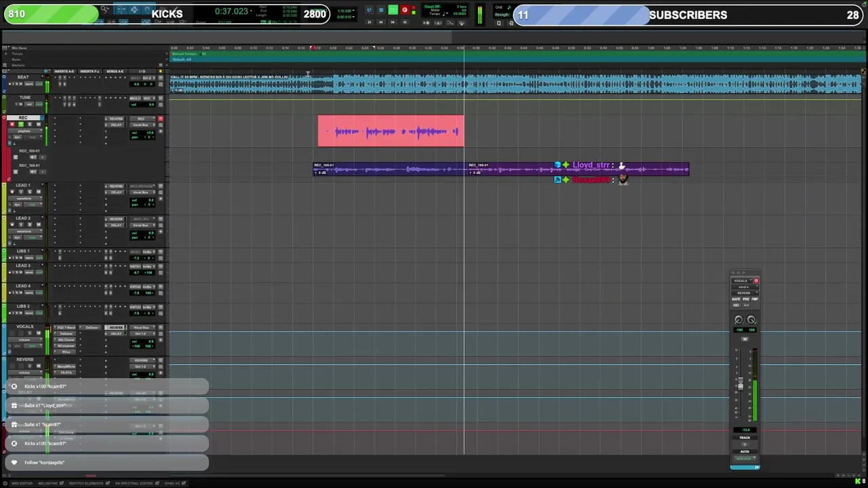Screen dimensions: 868x488
Task: Mute the VOCALS track
Action: tap(38, 333)
